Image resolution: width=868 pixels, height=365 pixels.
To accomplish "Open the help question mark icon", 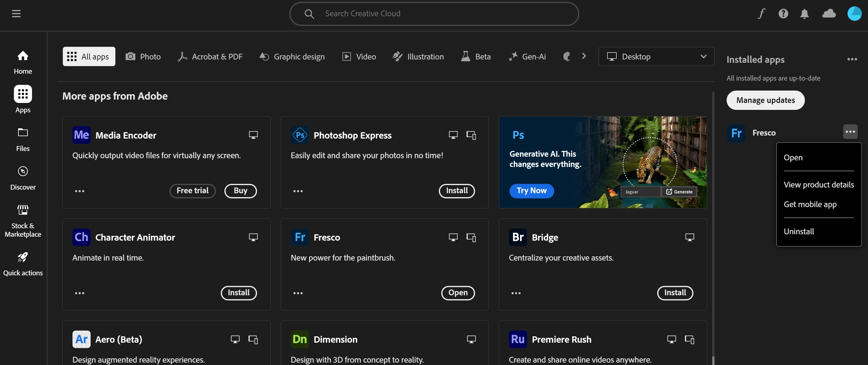I will coord(783,14).
